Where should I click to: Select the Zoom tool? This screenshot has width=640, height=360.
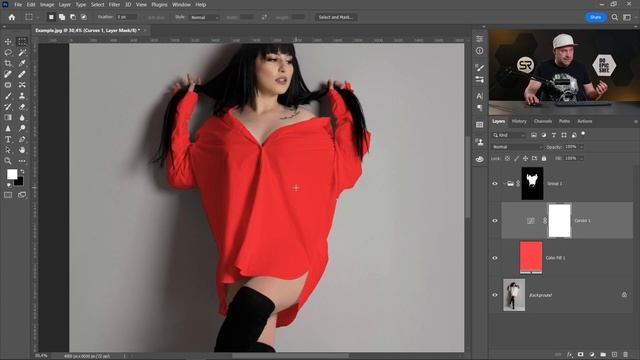8,161
